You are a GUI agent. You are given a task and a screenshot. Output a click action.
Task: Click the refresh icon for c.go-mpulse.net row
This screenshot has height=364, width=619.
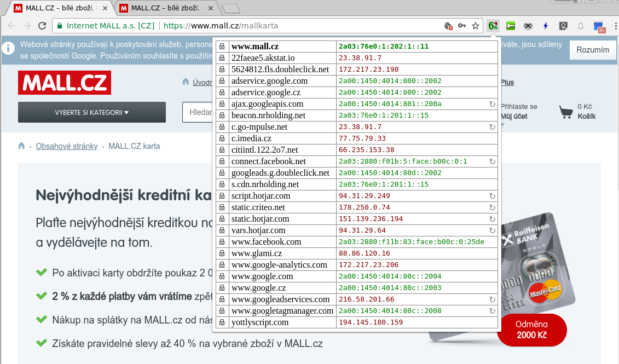492,127
